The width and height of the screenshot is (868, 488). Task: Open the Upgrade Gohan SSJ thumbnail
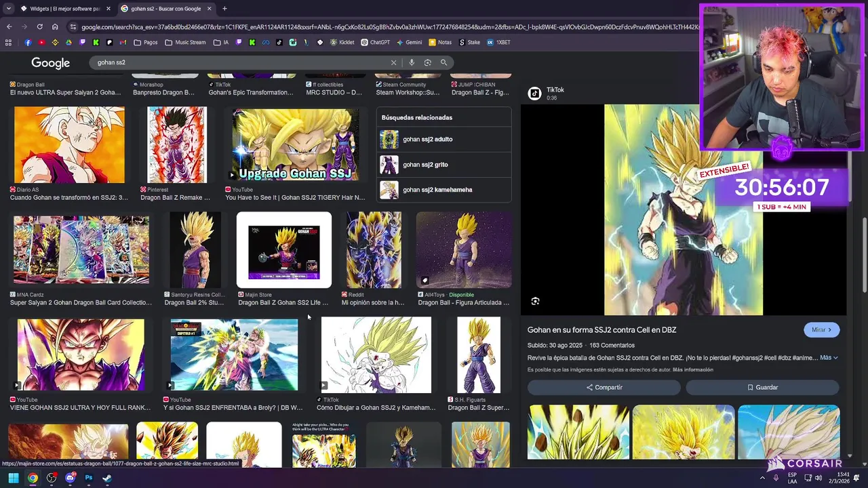click(296, 145)
